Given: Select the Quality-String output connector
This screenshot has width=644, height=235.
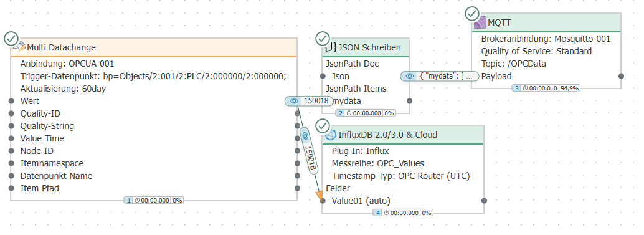Looking at the screenshot, I should click(x=297, y=126).
